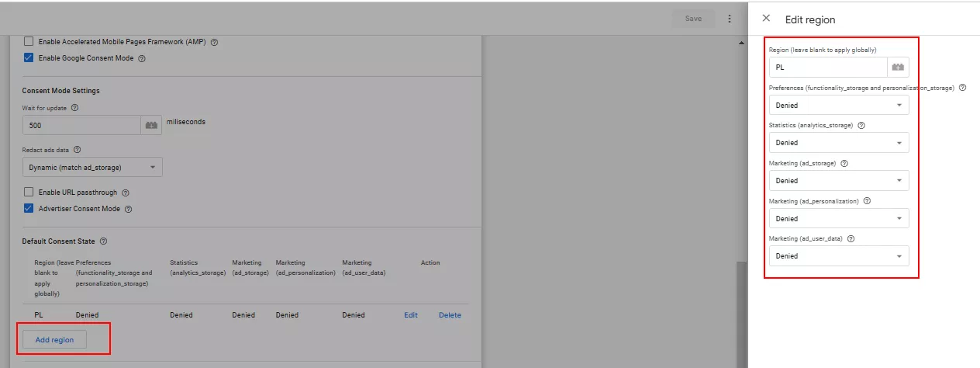Image resolution: width=980 pixels, height=368 pixels.
Task: Click variable picker icon beside Wait for update
Action: pyautogui.click(x=151, y=125)
